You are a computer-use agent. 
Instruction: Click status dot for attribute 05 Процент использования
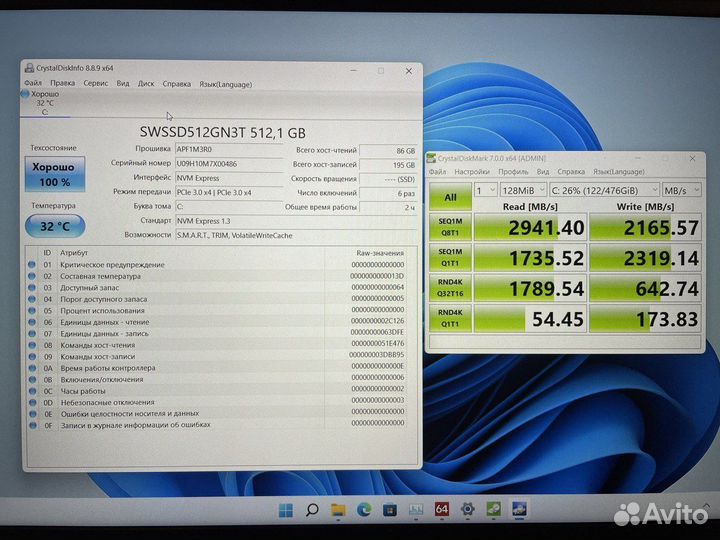[32, 310]
